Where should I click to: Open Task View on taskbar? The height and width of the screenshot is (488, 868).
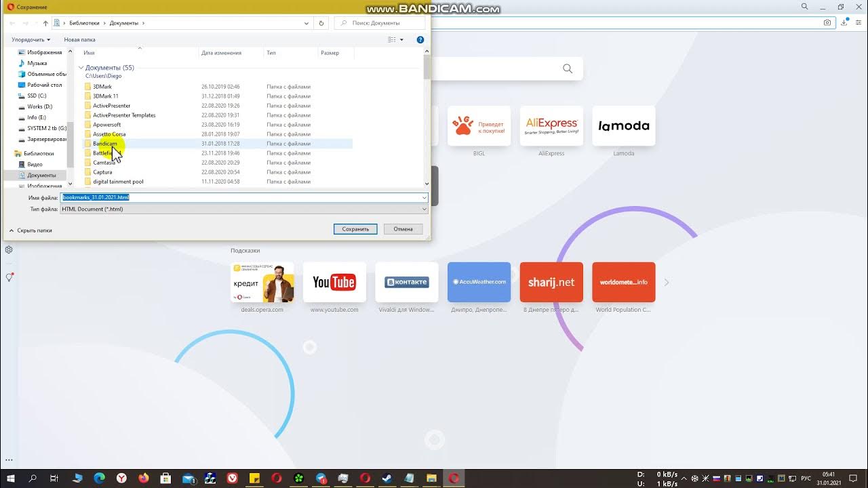pyautogui.click(x=54, y=479)
